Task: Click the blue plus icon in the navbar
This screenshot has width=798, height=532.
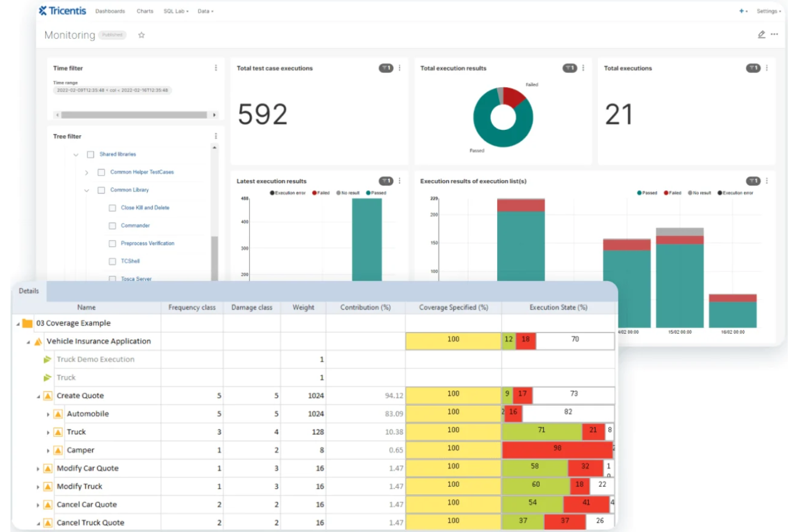Action: (x=741, y=10)
